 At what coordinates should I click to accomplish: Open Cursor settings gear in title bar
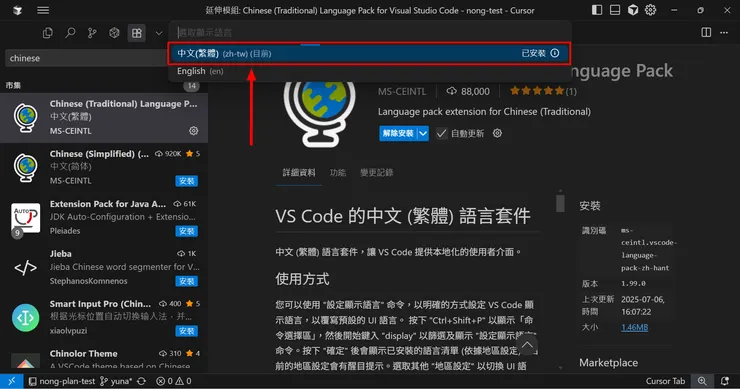point(651,10)
